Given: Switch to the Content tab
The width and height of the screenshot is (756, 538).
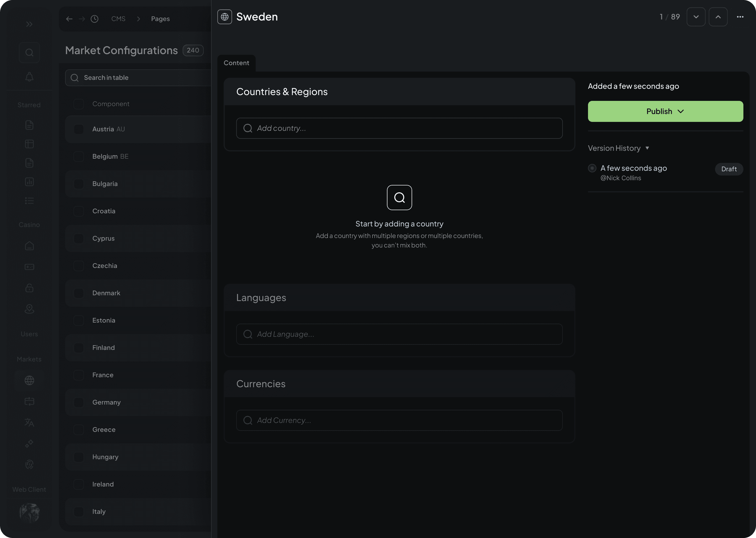Looking at the screenshot, I should point(236,63).
